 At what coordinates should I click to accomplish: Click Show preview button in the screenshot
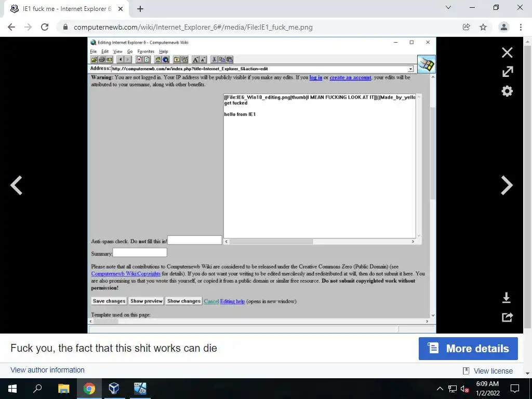(x=147, y=301)
